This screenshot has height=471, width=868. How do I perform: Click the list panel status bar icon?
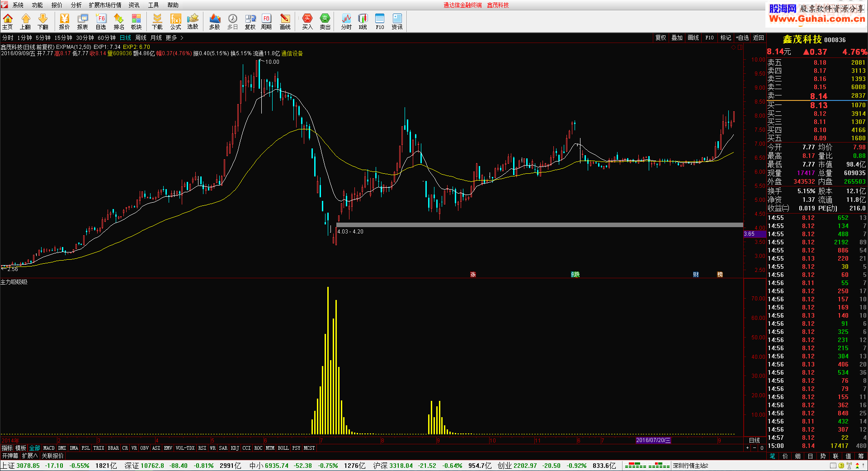pos(833,466)
